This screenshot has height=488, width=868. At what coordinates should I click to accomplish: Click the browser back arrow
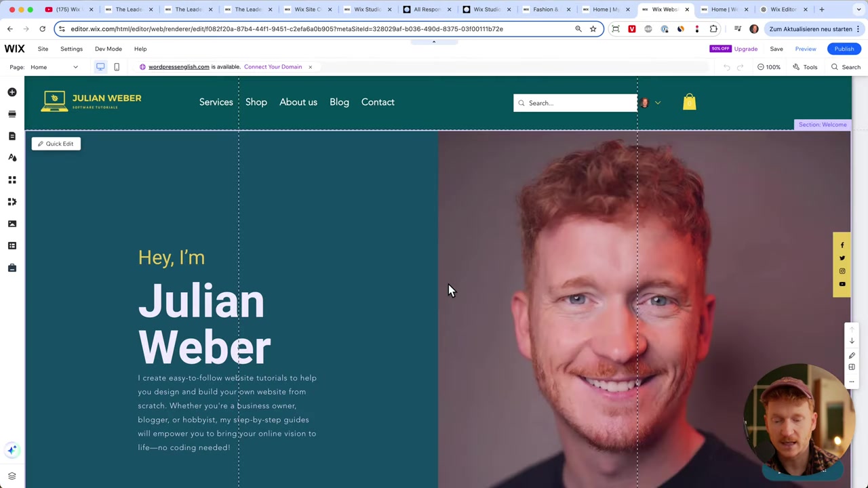click(x=9, y=29)
